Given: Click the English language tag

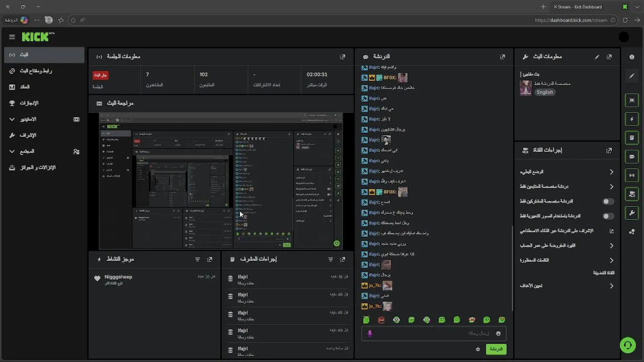Looking at the screenshot, I should [x=545, y=92].
